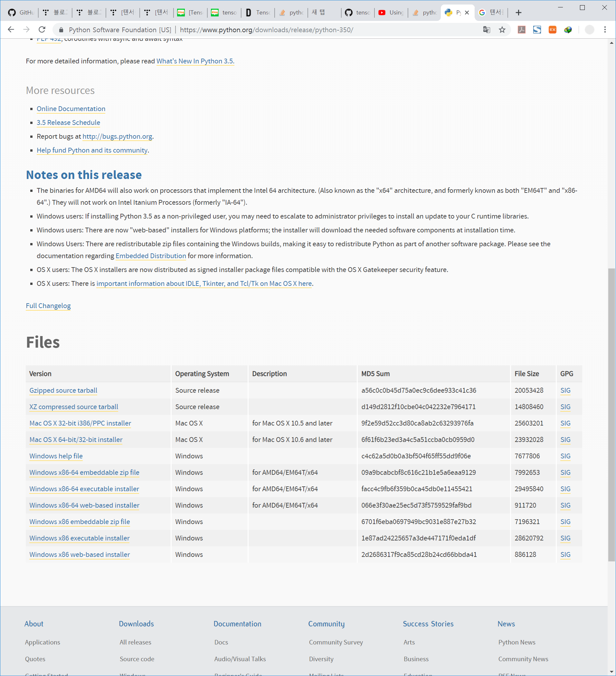Click the blue S extension icon
Screen dimensions: 616x676
click(537, 30)
